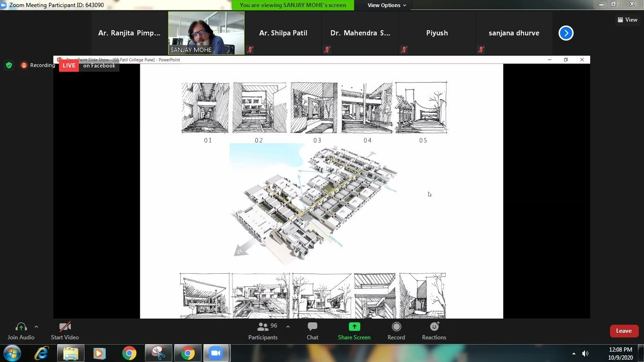The height and width of the screenshot is (362, 644).
Task: Start video with the camera icon
Action: pos(65,327)
